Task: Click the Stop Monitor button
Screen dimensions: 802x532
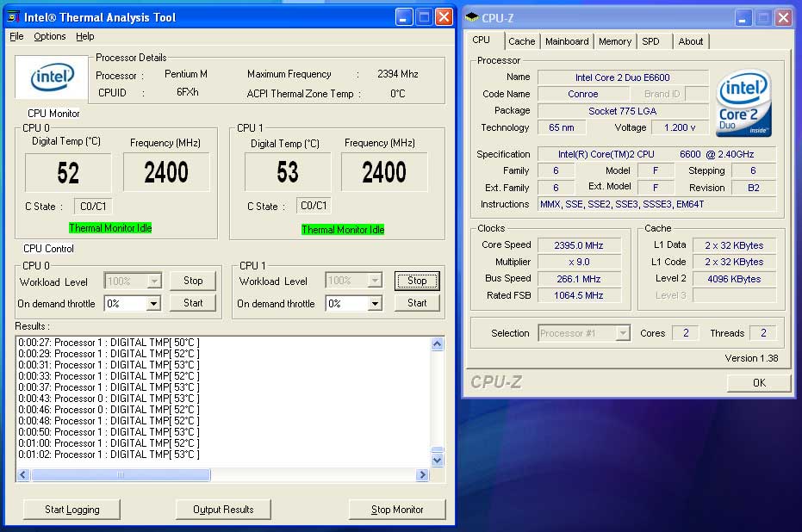Action: tap(397, 510)
